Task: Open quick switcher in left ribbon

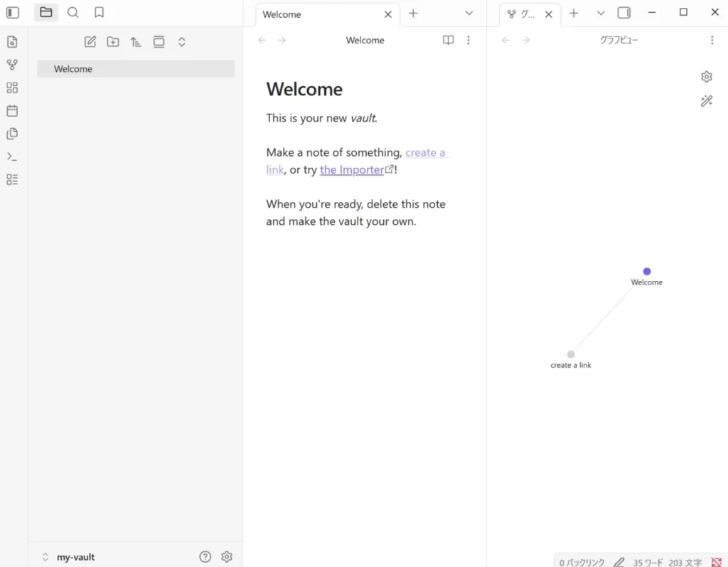Action: pyautogui.click(x=12, y=42)
